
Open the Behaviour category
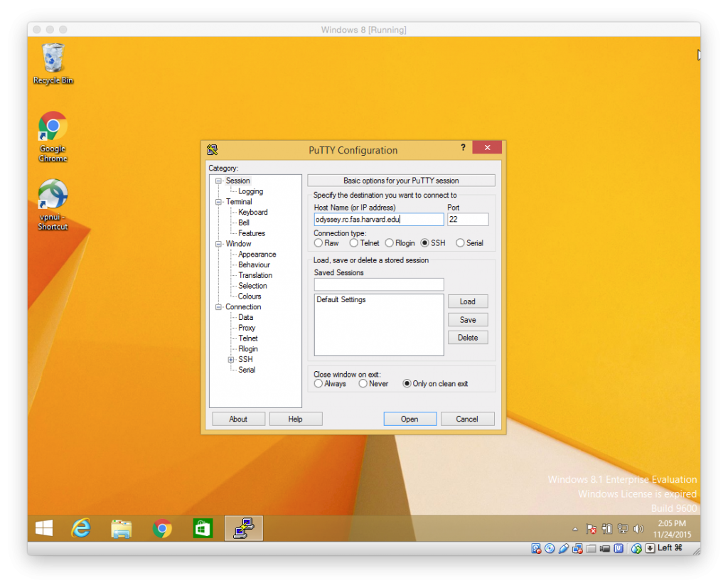pos(254,264)
